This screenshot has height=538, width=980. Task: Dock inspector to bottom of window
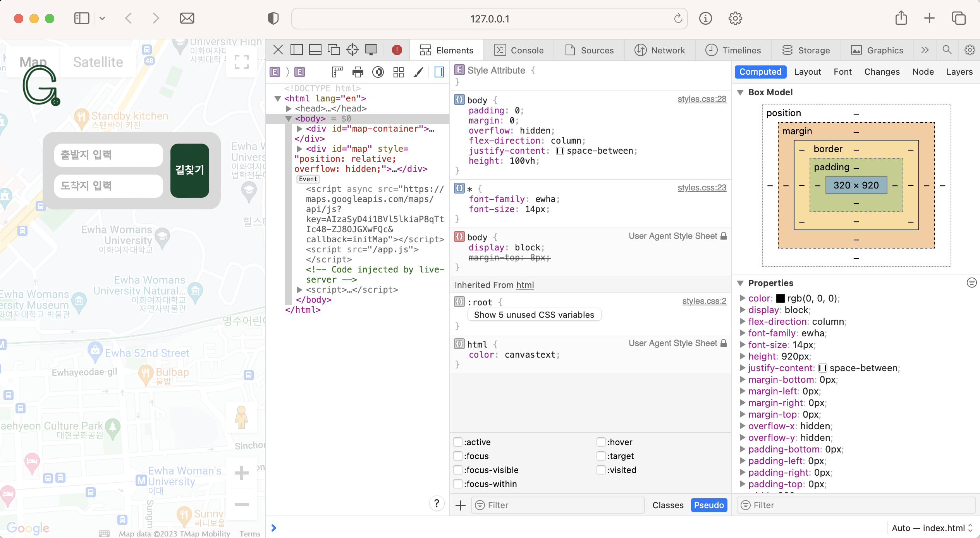coord(315,50)
